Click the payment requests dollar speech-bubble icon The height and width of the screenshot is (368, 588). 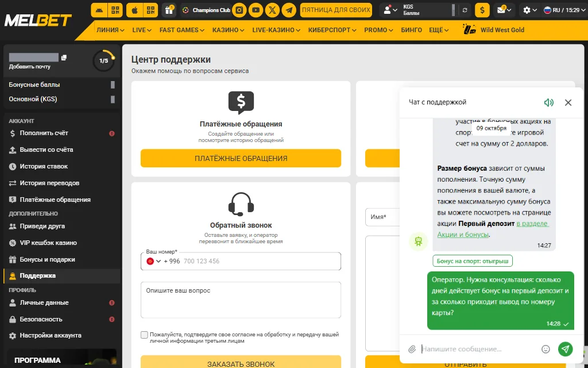(x=241, y=102)
